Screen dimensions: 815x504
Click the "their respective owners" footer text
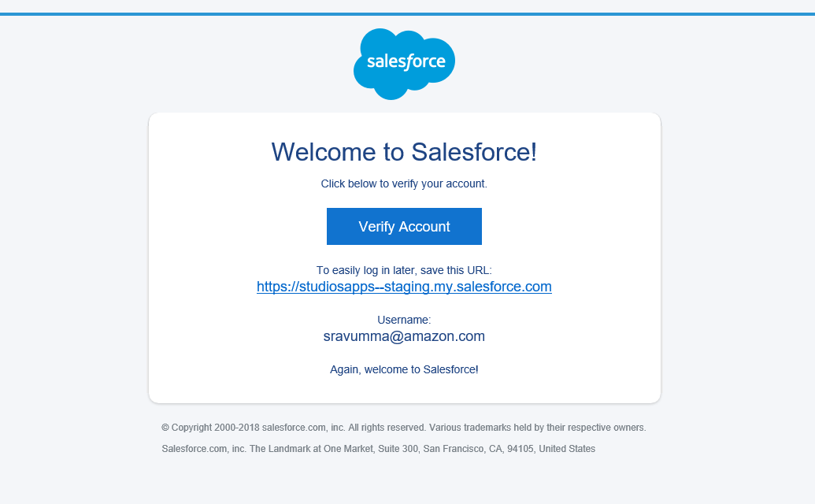[x=595, y=428]
